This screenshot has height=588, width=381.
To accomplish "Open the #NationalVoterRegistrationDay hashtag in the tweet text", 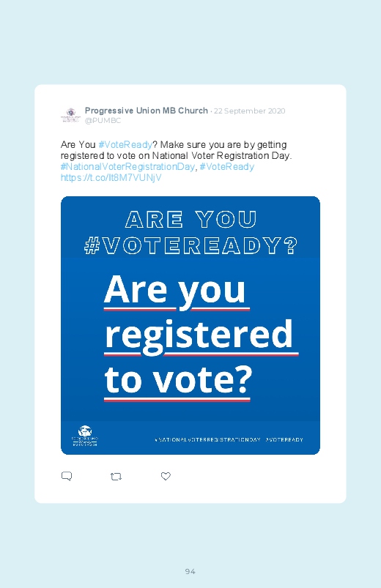I will [x=128, y=166].
